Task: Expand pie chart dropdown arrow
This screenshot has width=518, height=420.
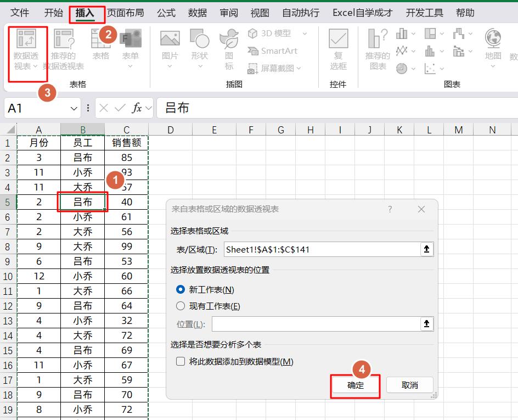Action: pos(413,69)
